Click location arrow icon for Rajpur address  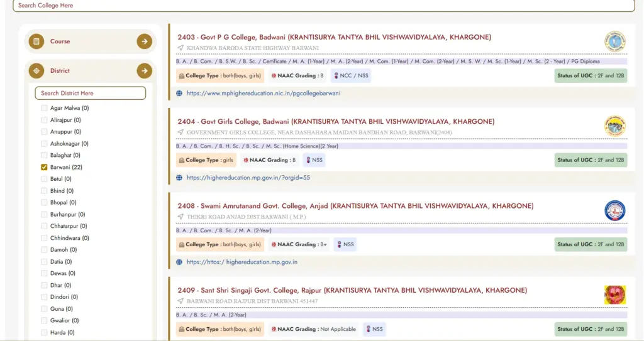180,301
